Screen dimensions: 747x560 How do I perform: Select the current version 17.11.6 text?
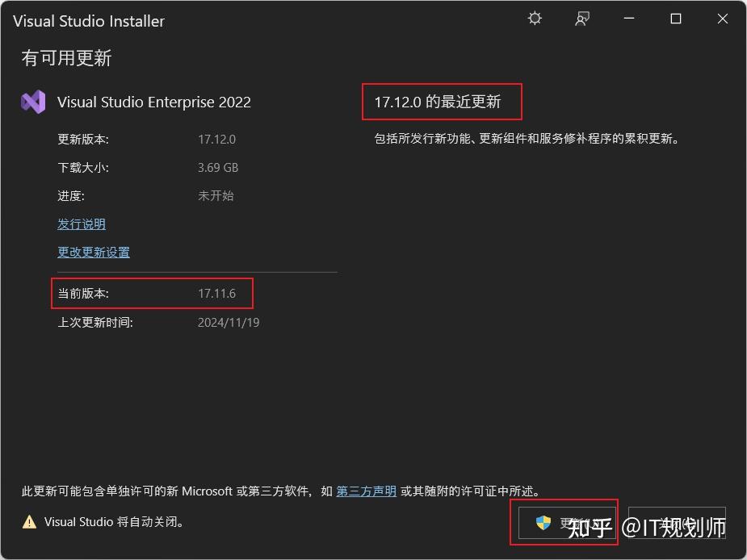(x=216, y=293)
